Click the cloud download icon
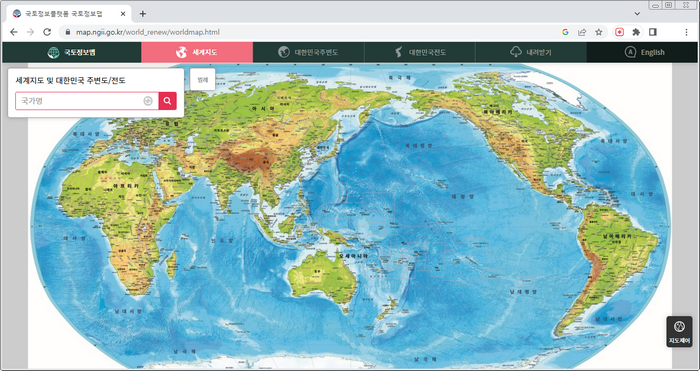The height and width of the screenshot is (371, 700). [x=516, y=52]
